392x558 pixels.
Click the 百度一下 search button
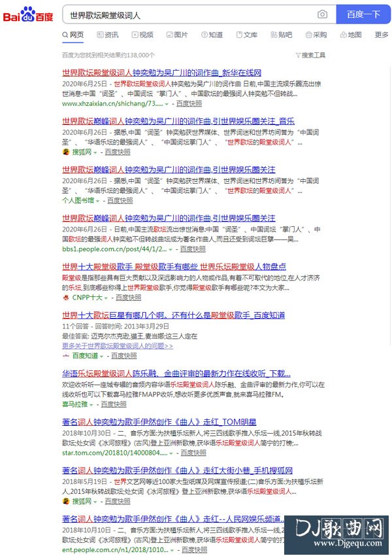pos(363,14)
